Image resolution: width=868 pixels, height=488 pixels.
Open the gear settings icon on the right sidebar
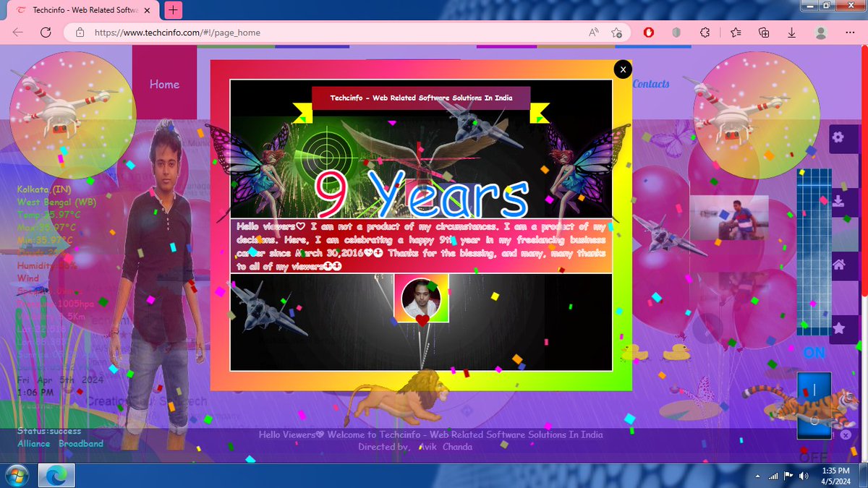838,137
